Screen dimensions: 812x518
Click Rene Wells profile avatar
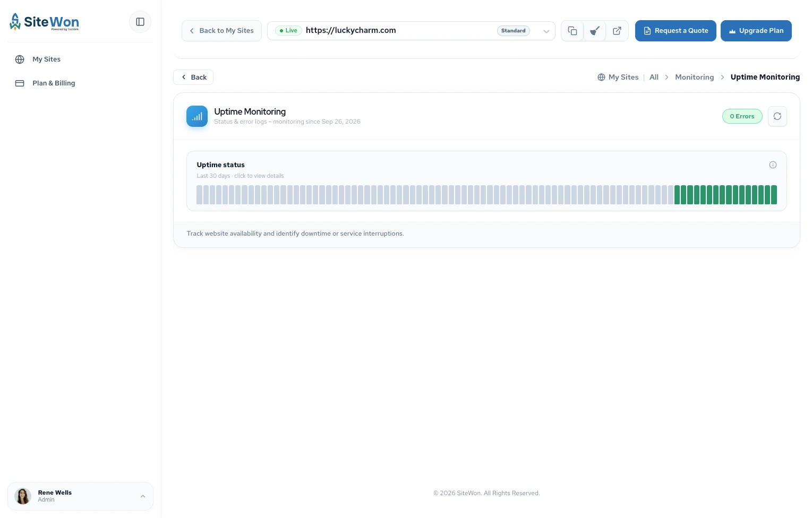(x=23, y=496)
